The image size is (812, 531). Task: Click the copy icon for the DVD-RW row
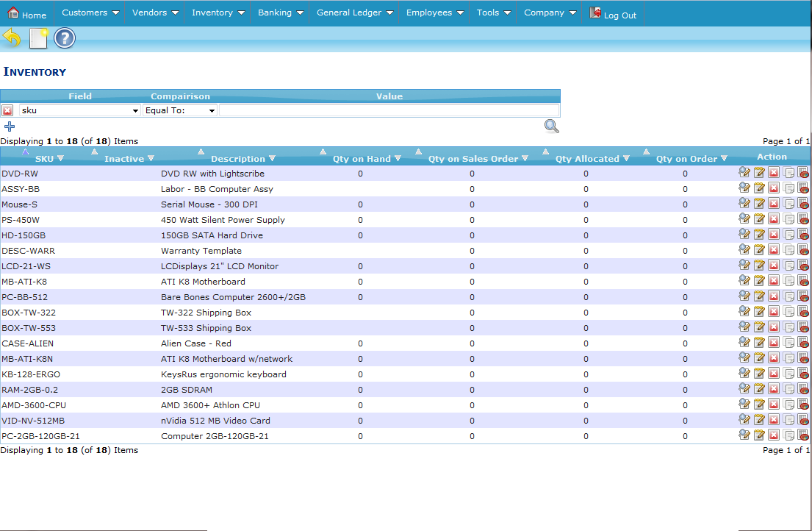[x=788, y=174]
